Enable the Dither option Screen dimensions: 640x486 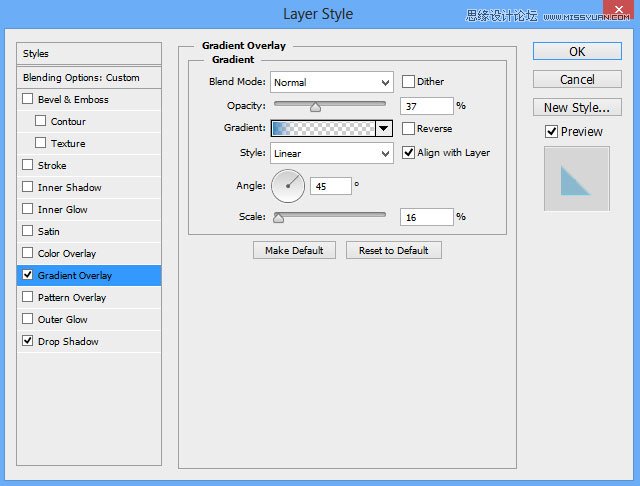pyautogui.click(x=408, y=82)
